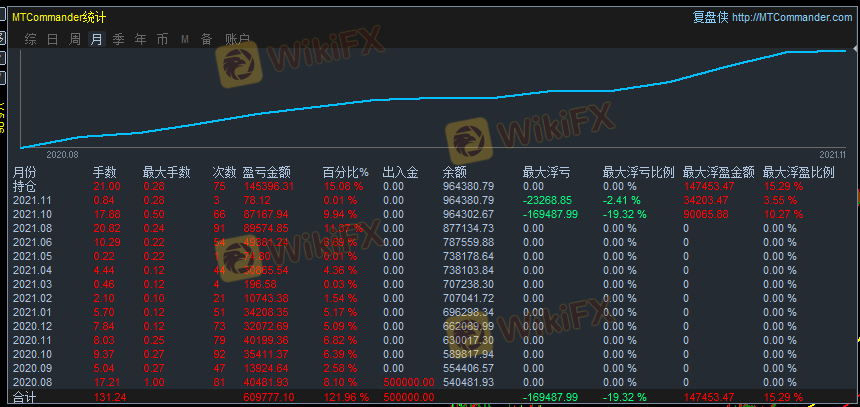Click the 盈亏金额 column header
Viewport: 860px width, 407px height.
click(266, 172)
